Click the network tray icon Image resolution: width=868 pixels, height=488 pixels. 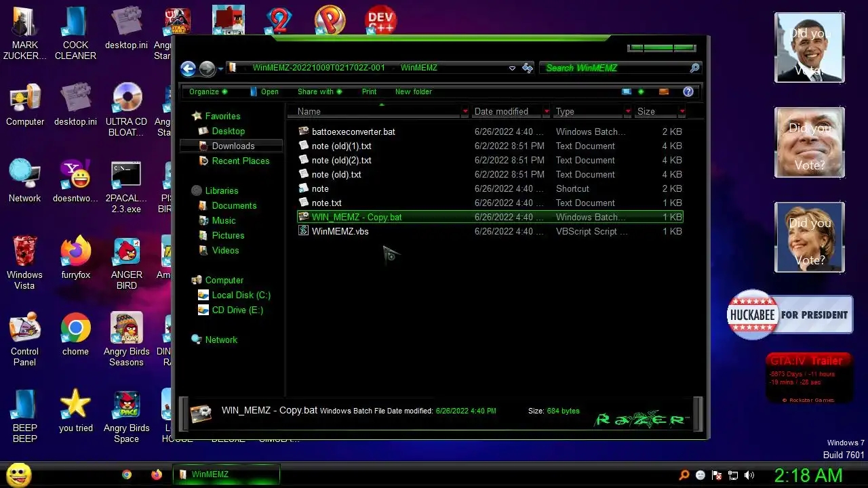coord(733,475)
